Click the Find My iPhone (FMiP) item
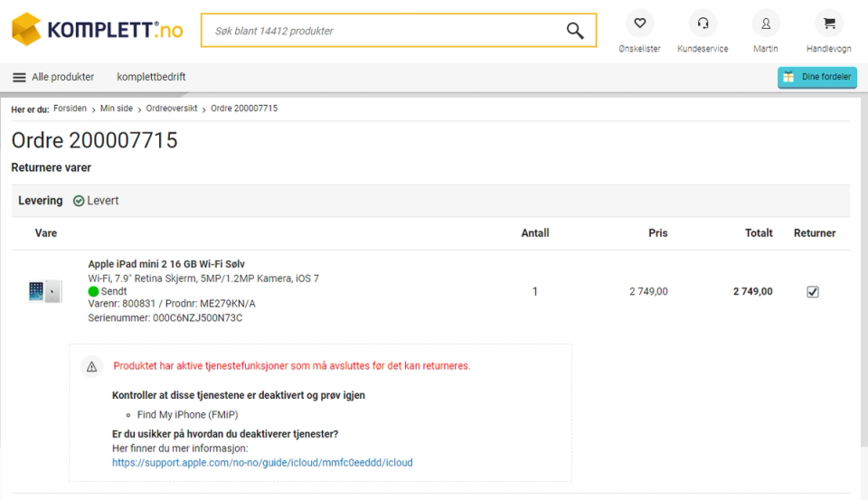This screenshot has width=868, height=500. click(x=188, y=415)
